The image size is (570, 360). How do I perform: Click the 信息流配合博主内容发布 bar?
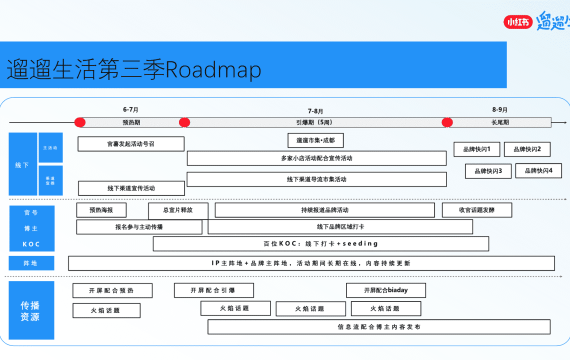[x=379, y=327]
